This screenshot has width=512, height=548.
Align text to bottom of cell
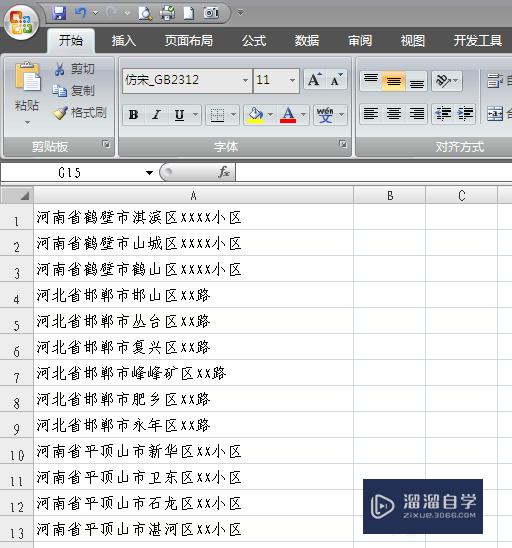[x=416, y=81]
